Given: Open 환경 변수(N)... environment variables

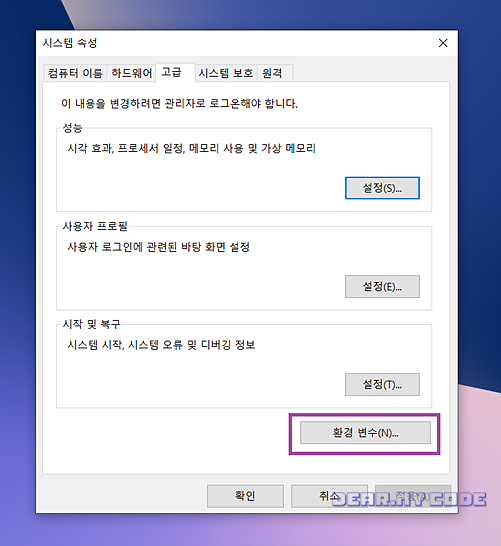Looking at the screenshot, I should tap(365, 433).
